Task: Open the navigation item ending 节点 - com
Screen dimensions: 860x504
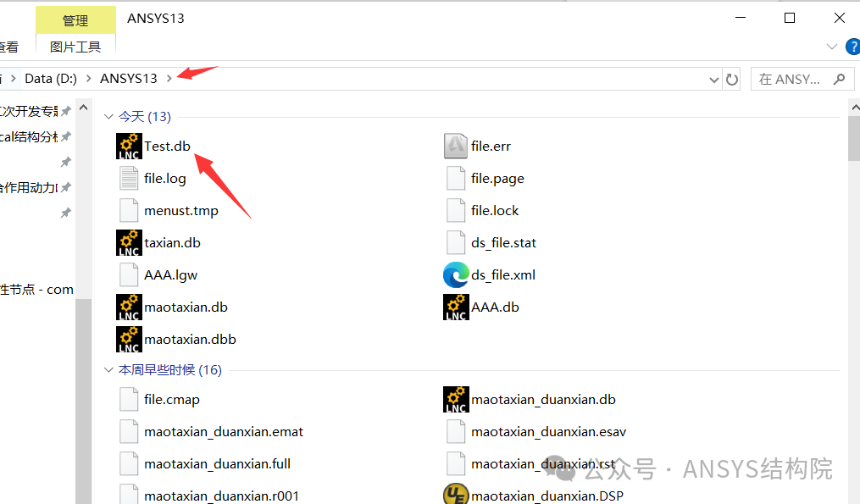Action: 36,290
